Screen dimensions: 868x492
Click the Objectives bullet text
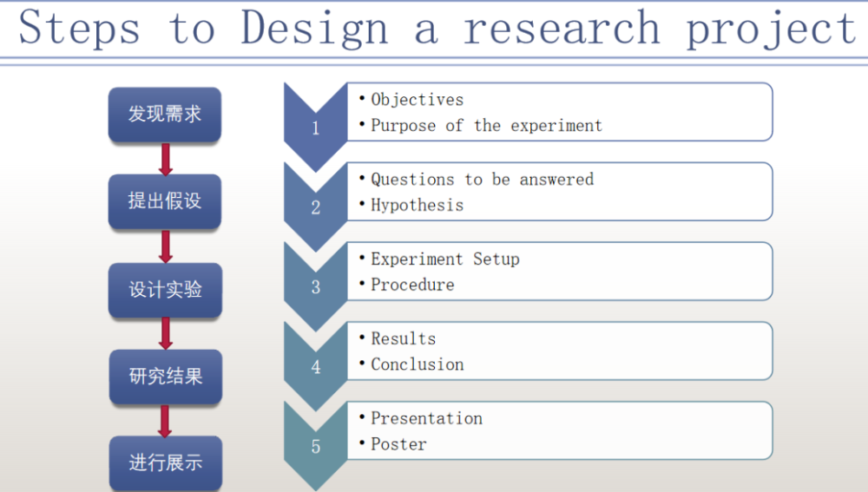417,100
